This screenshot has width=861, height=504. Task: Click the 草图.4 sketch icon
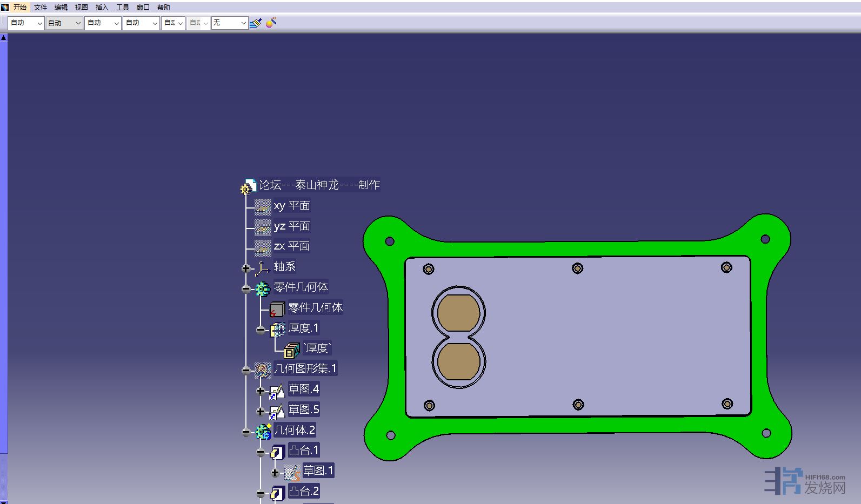pos(277,391)
